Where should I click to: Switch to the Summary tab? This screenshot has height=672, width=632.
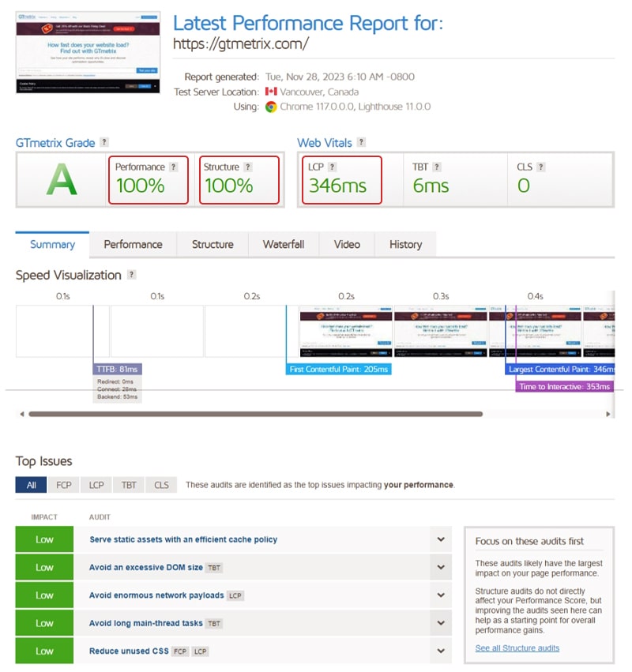pos(52,244)
